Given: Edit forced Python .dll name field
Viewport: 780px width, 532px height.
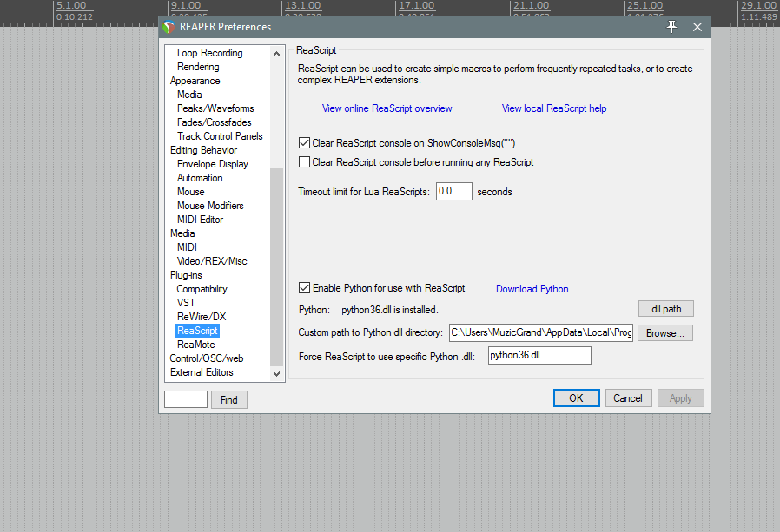Looking at the screenshot, I should pos(539,356).
